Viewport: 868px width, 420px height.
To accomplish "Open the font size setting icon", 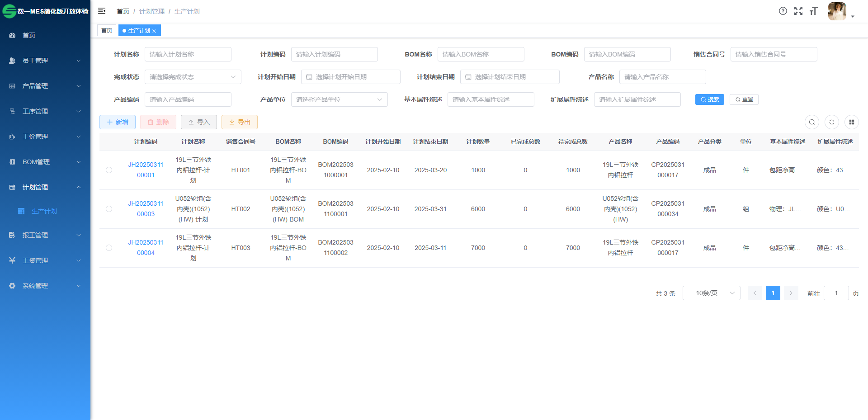I will (x=813, y=11).
